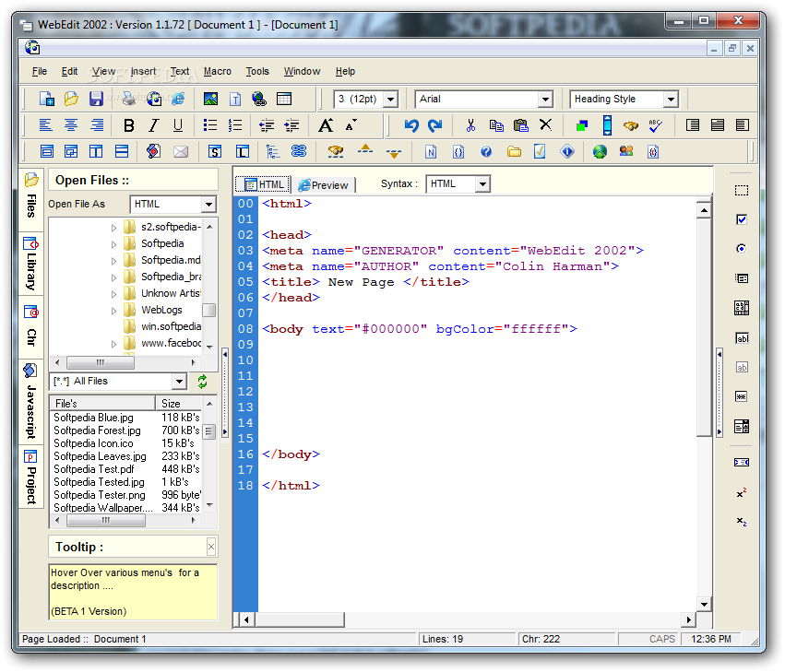The image size is (785, 672).
Task: Open the Heading Style dropdown
Action: click(x=671, y=99)
